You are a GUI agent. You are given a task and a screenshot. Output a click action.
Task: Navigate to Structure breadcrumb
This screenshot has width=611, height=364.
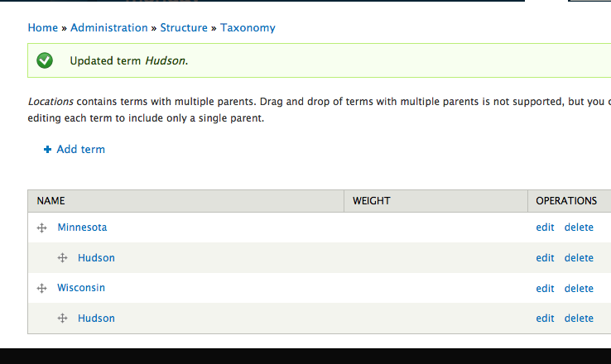(184, 27)
